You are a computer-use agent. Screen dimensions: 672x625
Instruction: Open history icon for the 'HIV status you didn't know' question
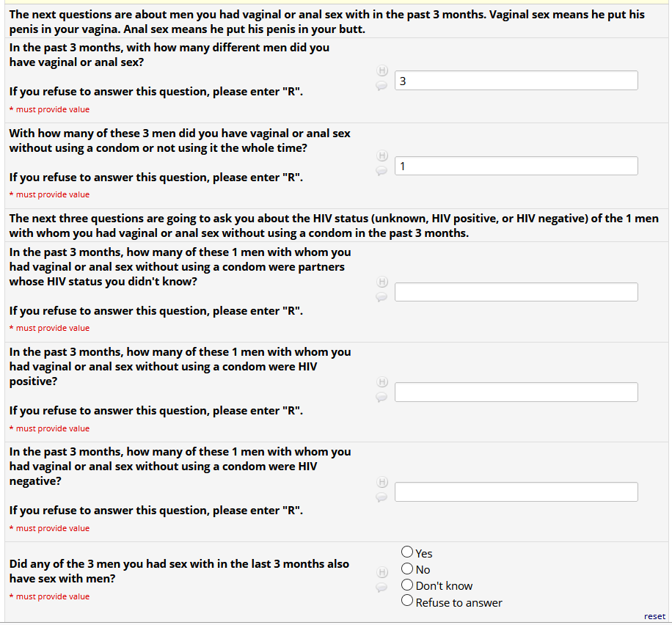click(381, 282)
